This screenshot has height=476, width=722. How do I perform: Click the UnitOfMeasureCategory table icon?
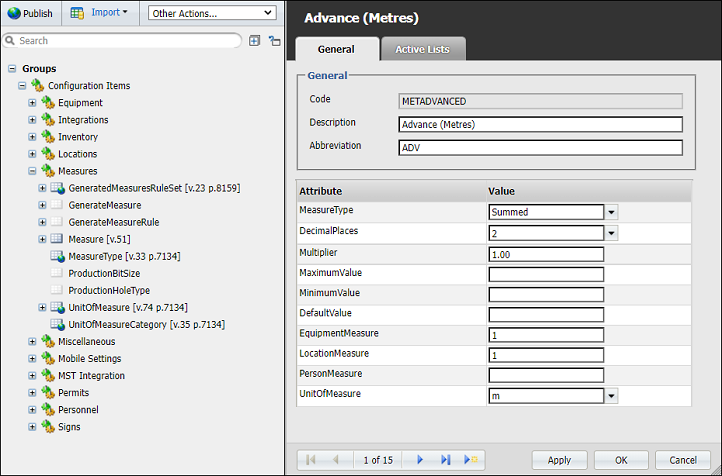tap(58, 324)
